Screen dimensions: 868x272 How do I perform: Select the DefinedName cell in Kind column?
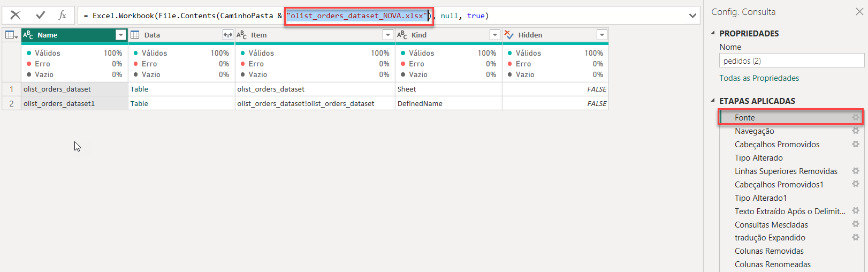448,103
